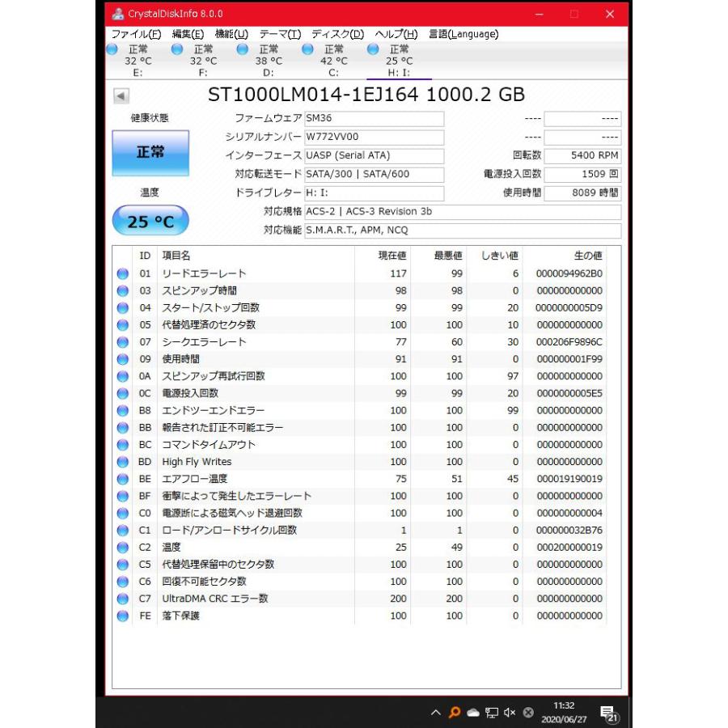Click status orb for Read Error Rate row
This screenshot has width=728, height=728.
[x=123, y=273]
